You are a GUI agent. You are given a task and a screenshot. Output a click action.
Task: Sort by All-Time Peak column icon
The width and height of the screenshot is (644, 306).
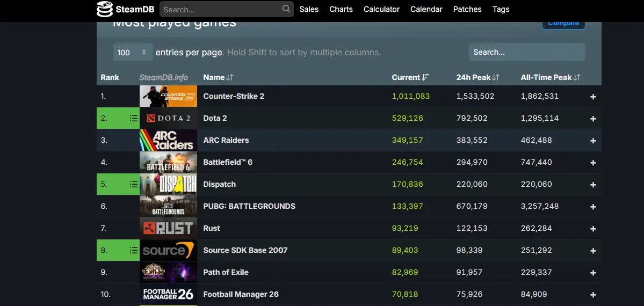tap(577, 77)
